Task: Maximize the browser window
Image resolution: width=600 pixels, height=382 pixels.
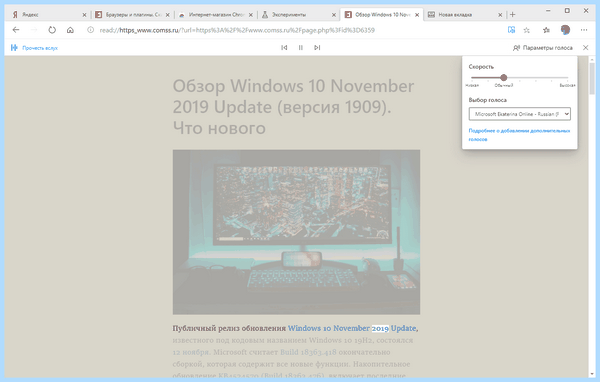Action: click(567, 11)
